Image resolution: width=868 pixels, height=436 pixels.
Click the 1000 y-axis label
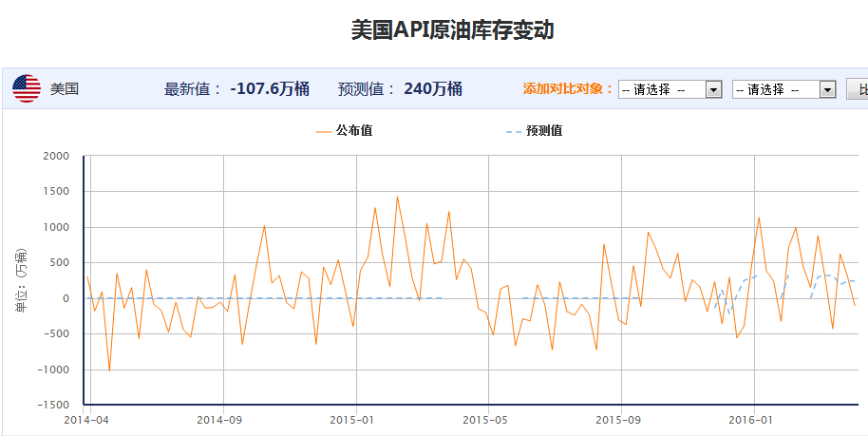pyautogui.click(x=58, y=227)
